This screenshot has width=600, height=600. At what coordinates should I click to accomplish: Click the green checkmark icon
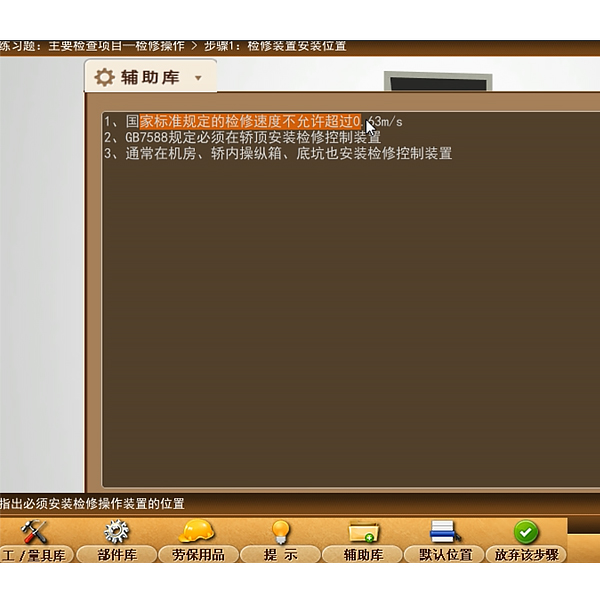point(526,532)
